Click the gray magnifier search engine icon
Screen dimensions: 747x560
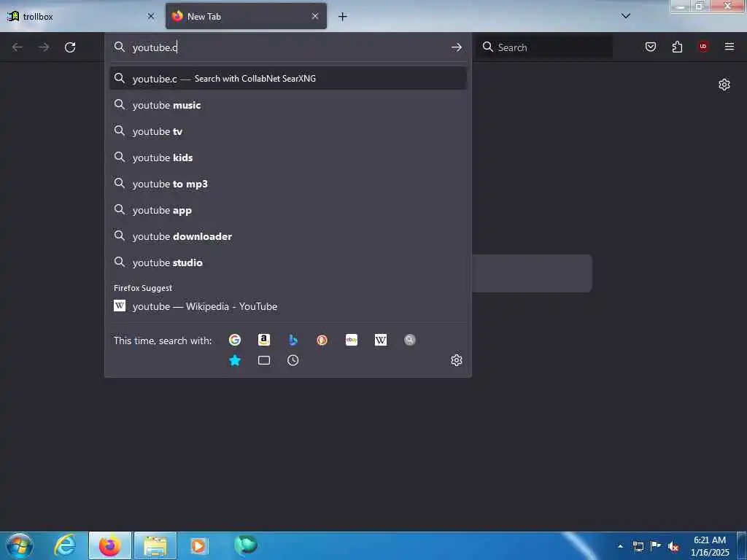410,340
